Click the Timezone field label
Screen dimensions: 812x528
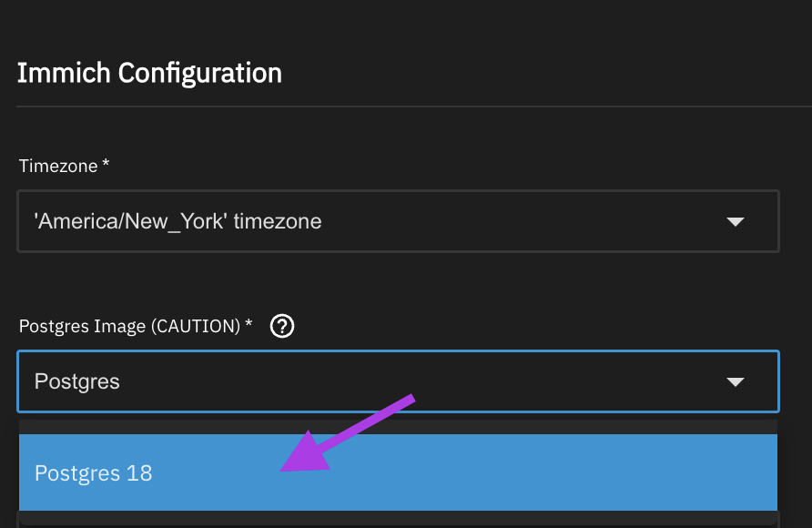pos(58,166)
